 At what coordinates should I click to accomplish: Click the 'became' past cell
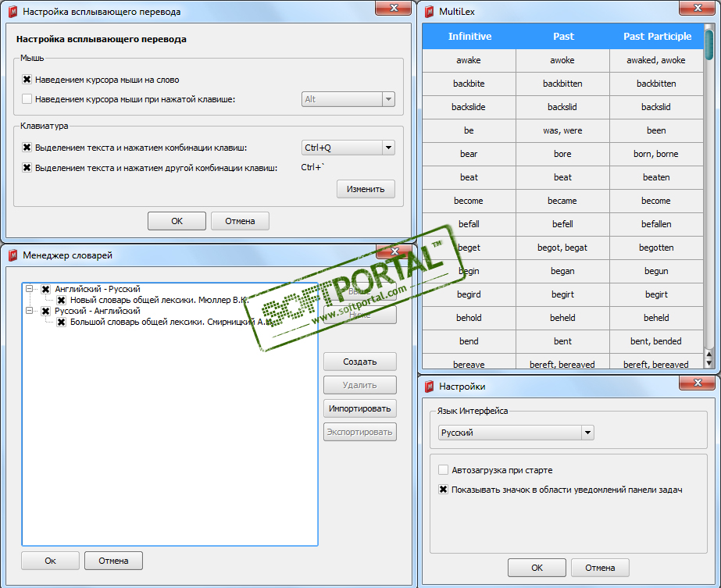coord(563,201)
